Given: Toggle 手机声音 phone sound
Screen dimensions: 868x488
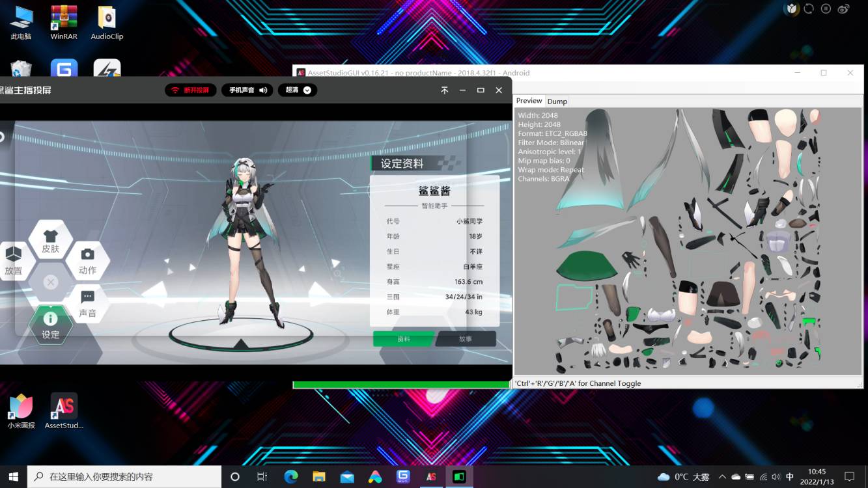Looking at the screenshot, I should pos(247,90).
